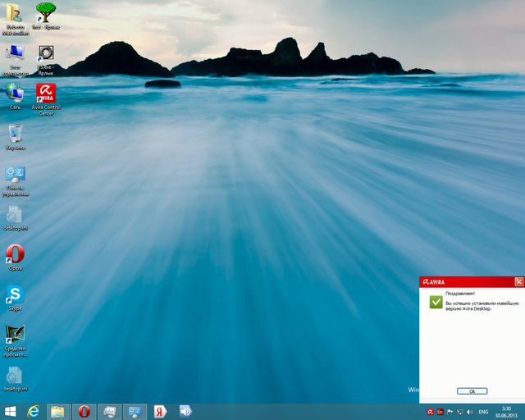525x420 pixels.
Task: Switch to Opera in the taskbar
Action: pos(84,412)
